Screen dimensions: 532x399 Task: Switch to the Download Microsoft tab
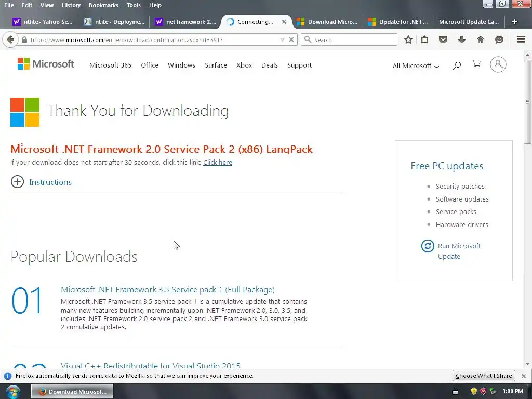(x=327, y=22)
